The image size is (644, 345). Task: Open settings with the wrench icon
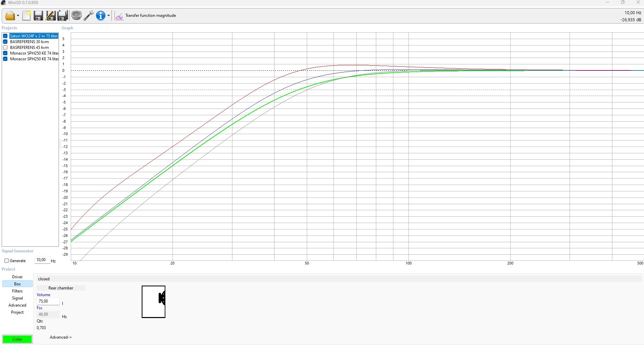[89, 15]
